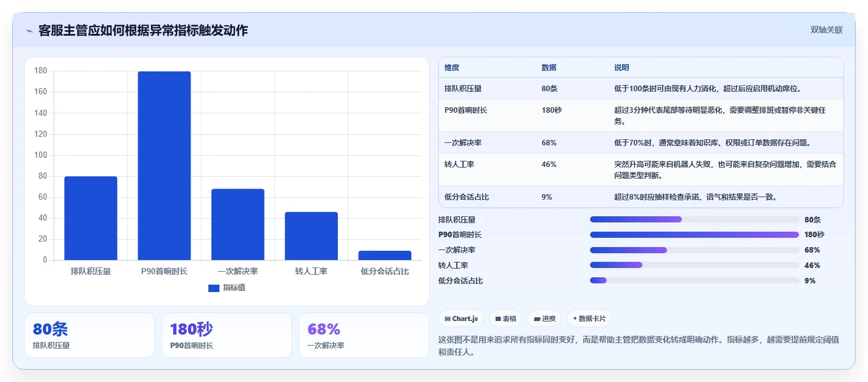Click the 指标值 legend text
Screen dimensions: 868x382
(234, 288)
